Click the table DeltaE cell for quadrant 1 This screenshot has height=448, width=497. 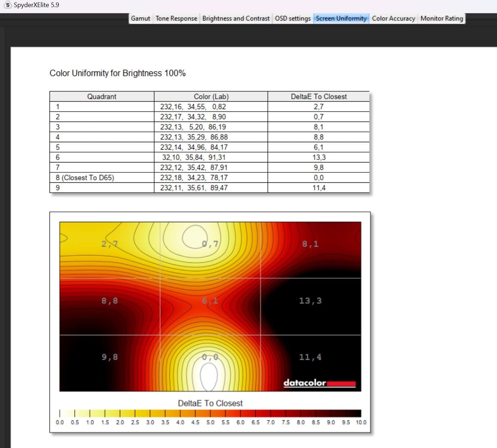click(319, 107)
